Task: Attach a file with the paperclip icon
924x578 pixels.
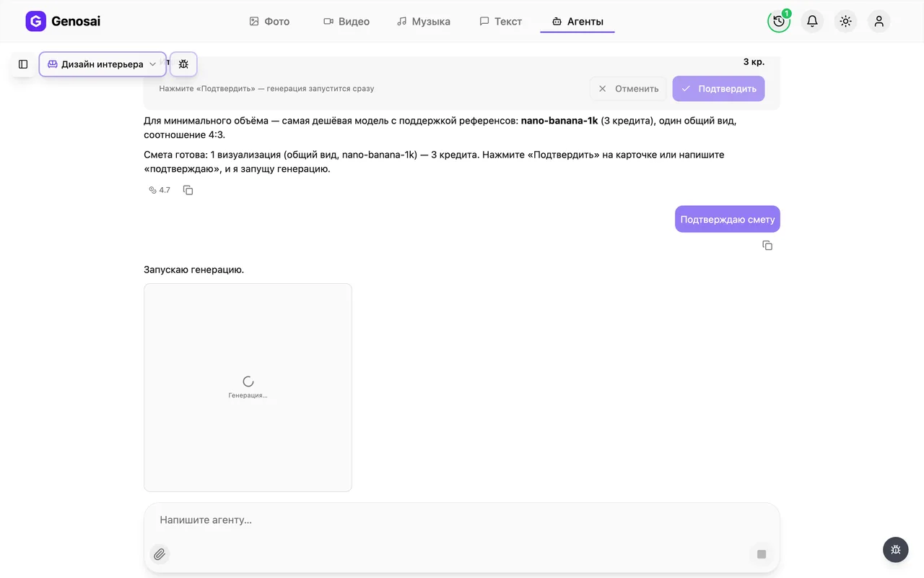Action: 160,554
